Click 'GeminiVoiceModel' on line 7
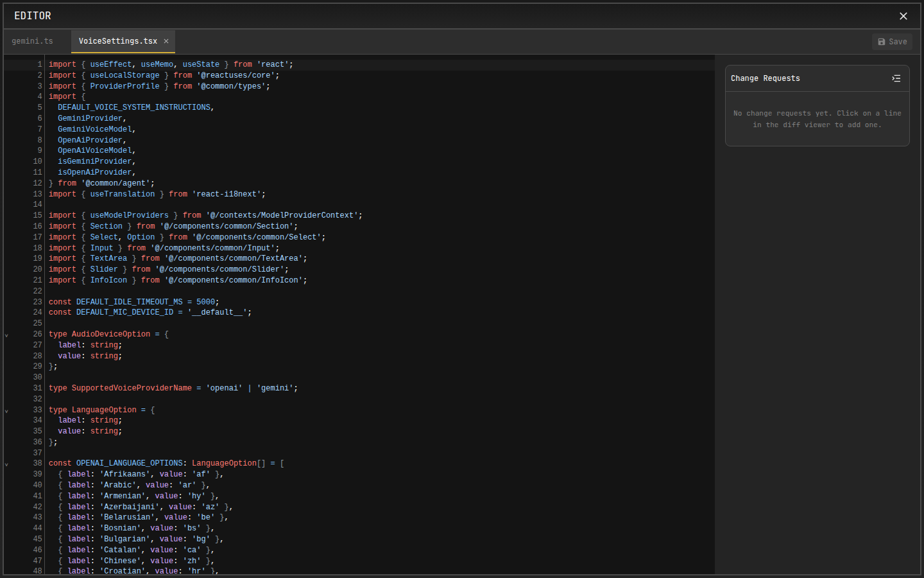 pyautogui.click(x=95, y=130)
